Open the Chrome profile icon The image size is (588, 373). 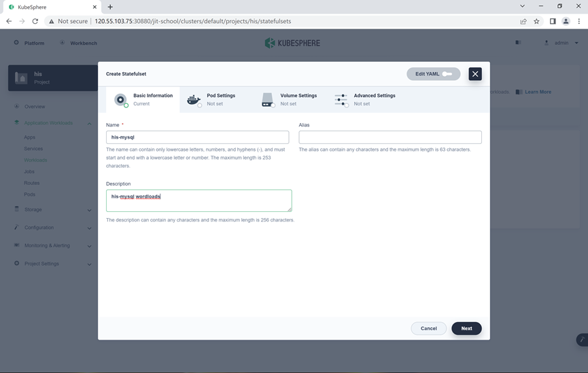pos(566,21)
